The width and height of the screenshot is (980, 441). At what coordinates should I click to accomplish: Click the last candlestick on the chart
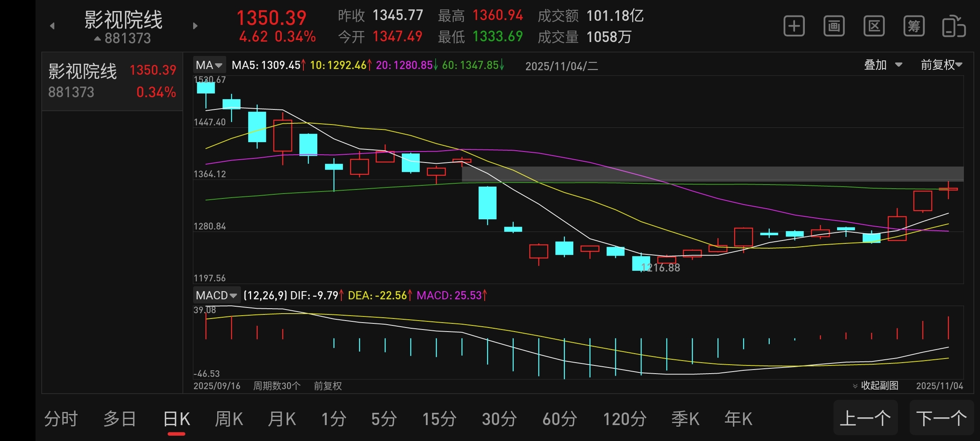coord(948,189)
